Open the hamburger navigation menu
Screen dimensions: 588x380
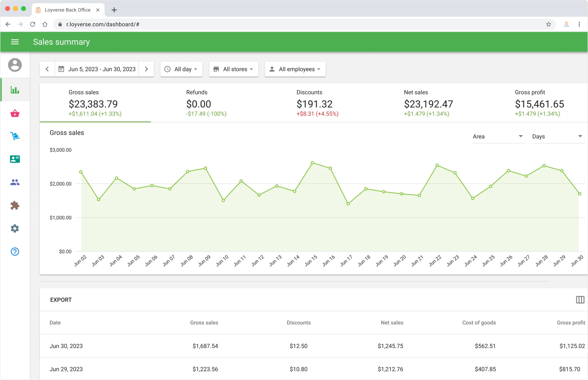point(15,42)
